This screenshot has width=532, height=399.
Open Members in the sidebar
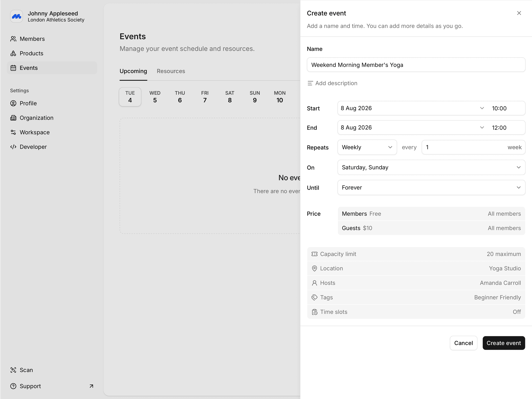point(52,39)
